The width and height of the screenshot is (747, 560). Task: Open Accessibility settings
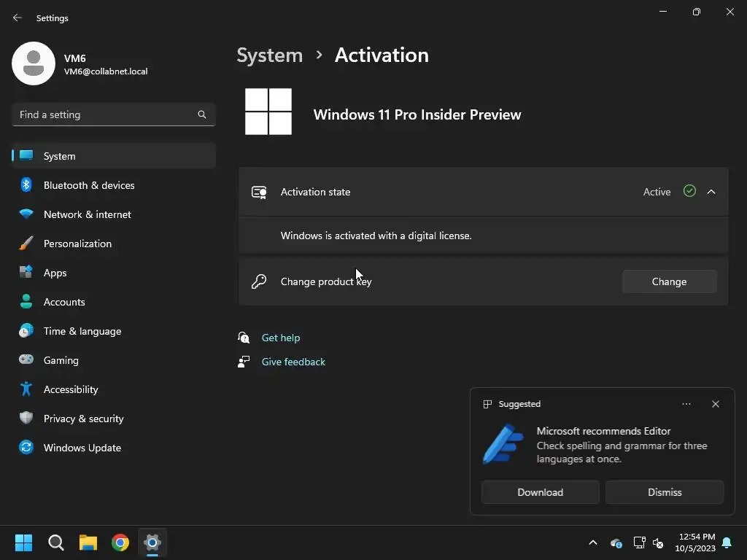[x=113, y=389]
